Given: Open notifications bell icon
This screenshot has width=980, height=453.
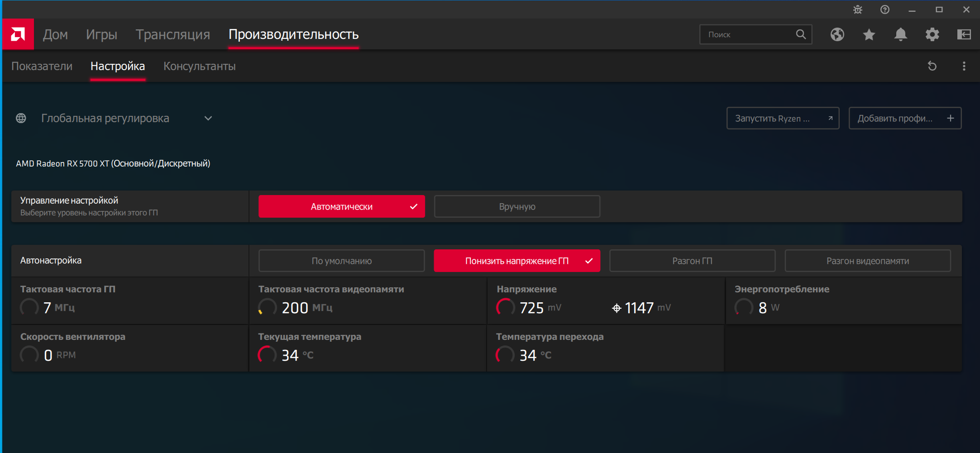Looking at the screenshot, I should pyautogui.click(x=901, y=34).
